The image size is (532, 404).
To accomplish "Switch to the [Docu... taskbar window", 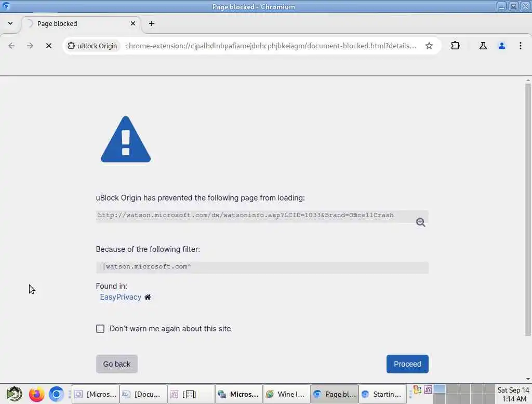I will (143, 394).
